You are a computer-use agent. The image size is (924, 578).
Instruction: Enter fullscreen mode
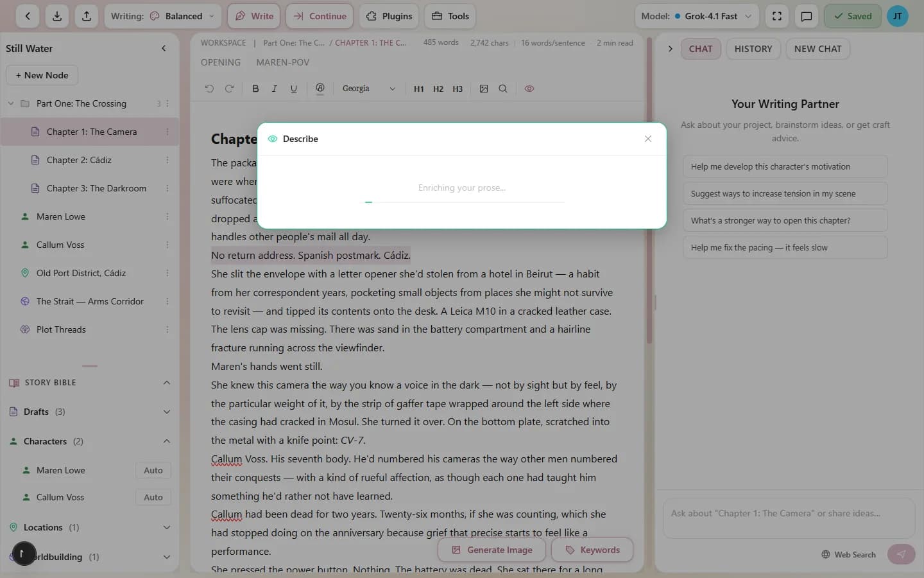tap(777, 16)
